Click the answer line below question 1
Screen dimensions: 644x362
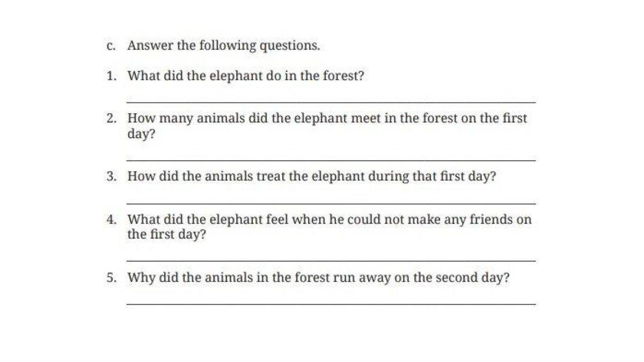coord(331,101)
